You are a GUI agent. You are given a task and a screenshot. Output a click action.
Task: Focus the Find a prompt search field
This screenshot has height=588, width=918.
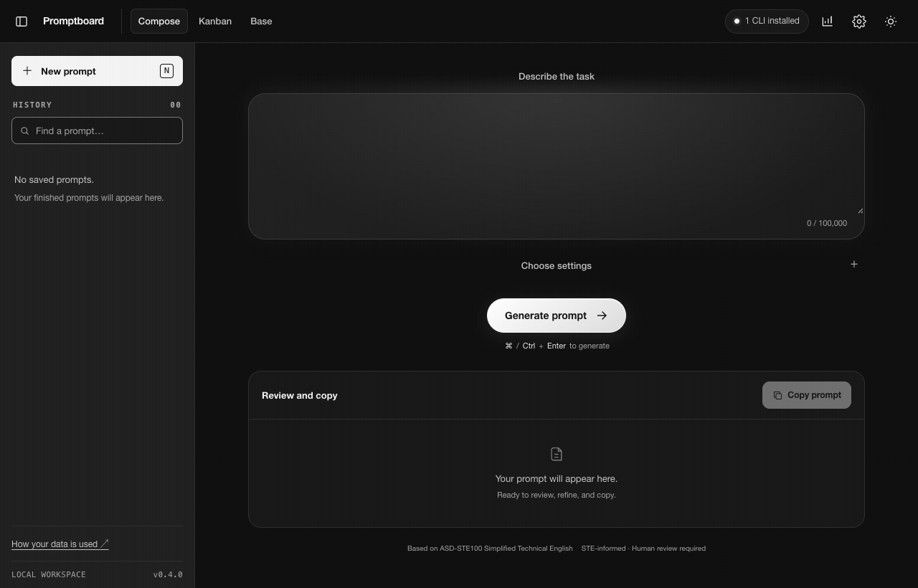[x=97, y=131]
